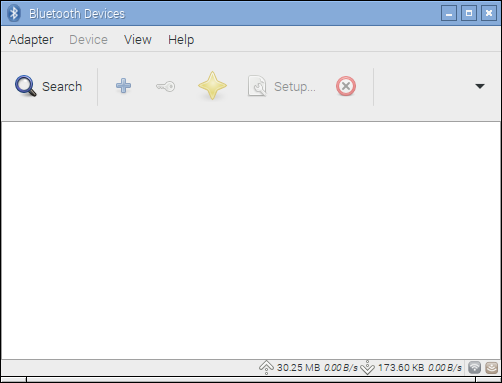Screen dimensions: 502x383
Task: Expand the toolbar overflow arrow
Action: (480, 86)
